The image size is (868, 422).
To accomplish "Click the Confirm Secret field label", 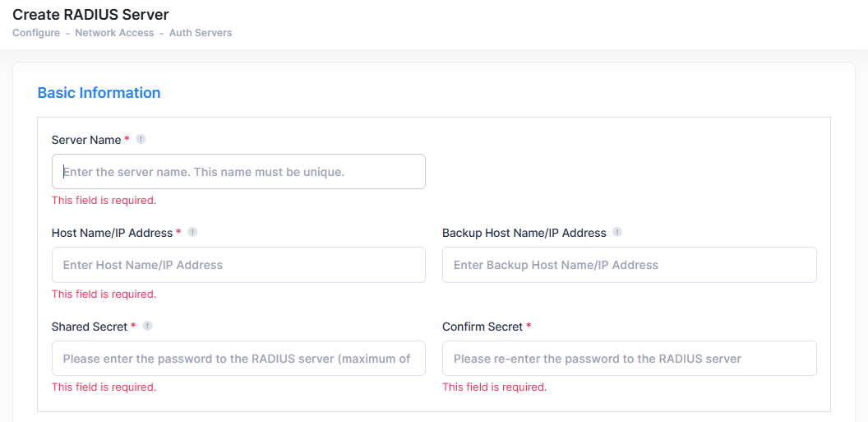I will click(x=482, y=327).
